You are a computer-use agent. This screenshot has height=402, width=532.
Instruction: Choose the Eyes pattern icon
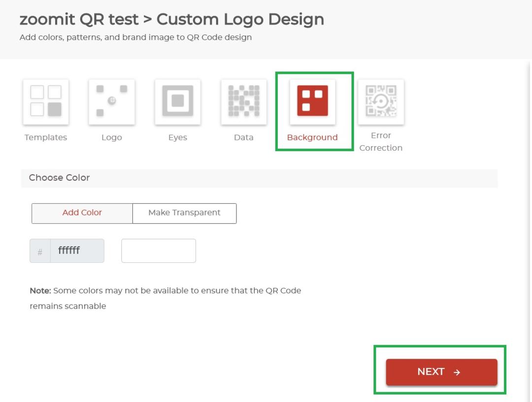point(178,102)
